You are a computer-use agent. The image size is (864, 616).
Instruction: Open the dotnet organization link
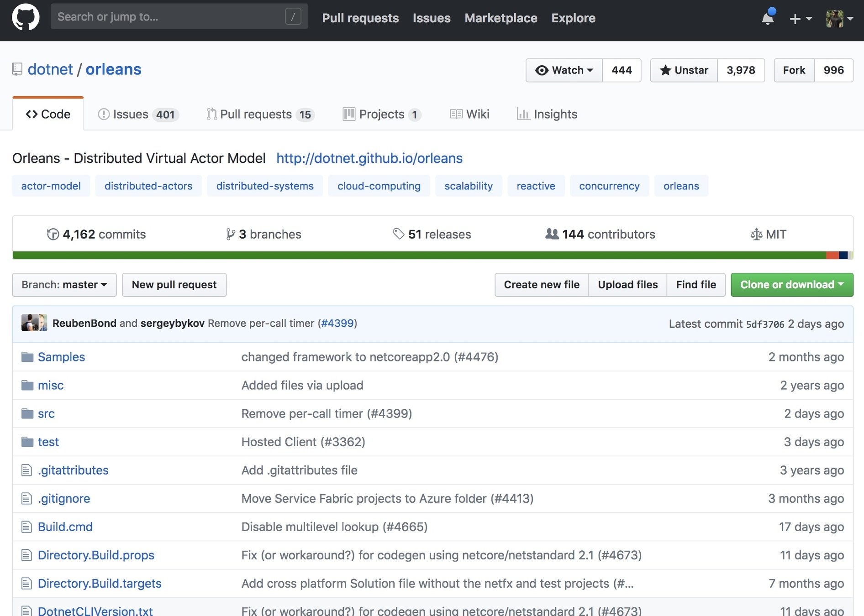50,69
